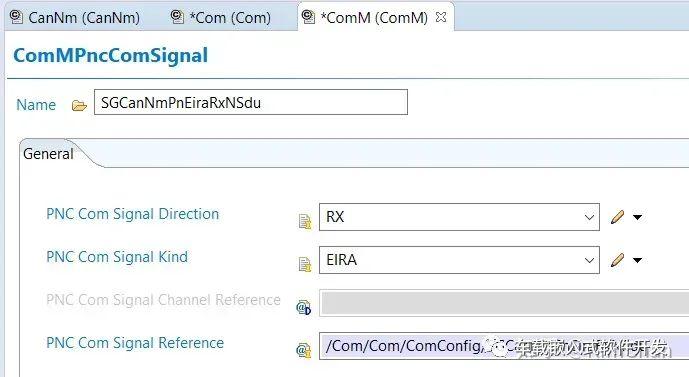Viewport: 689px width, 377px height.
Task: Open the PNC Com Signal Direction dropdown
Action: coord(459,217)
